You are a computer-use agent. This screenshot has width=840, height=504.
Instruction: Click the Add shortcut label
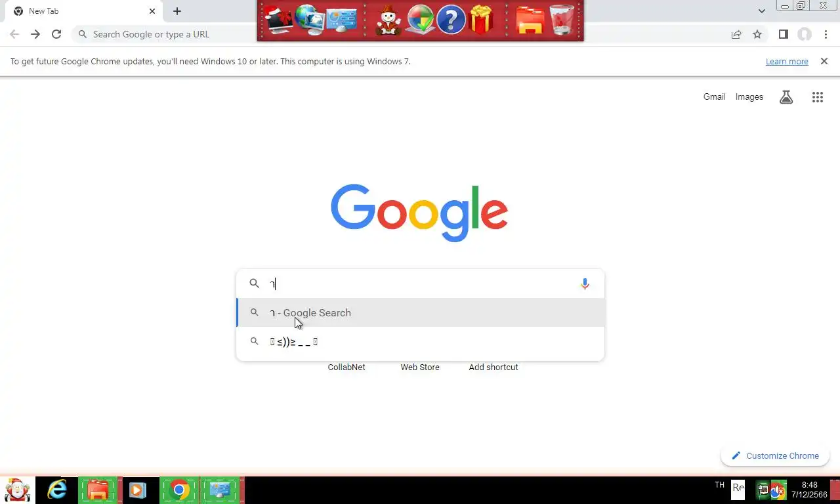pyautogui.click(x=493, y=367)
